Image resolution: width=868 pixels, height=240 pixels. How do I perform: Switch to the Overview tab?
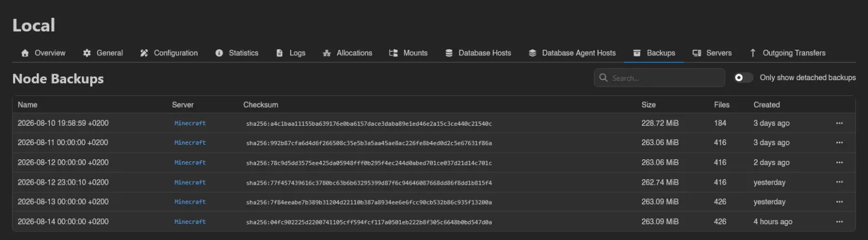click(x=43, y=53)
